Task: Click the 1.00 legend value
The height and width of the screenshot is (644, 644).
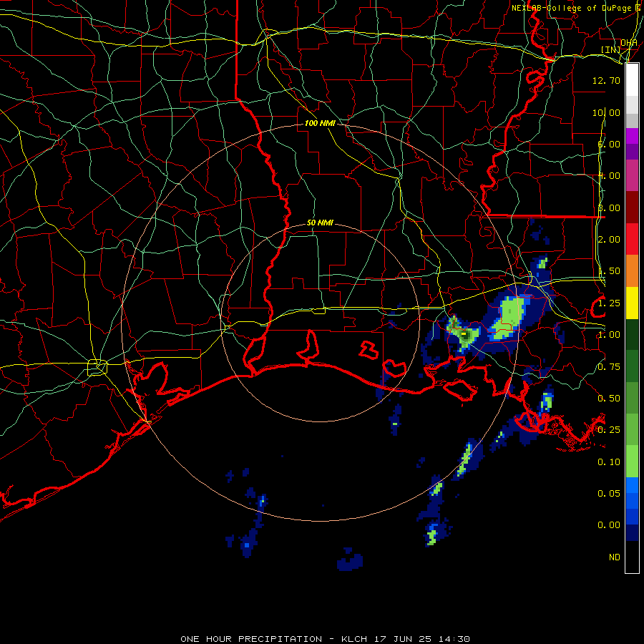Action: (x=609, y=335)
